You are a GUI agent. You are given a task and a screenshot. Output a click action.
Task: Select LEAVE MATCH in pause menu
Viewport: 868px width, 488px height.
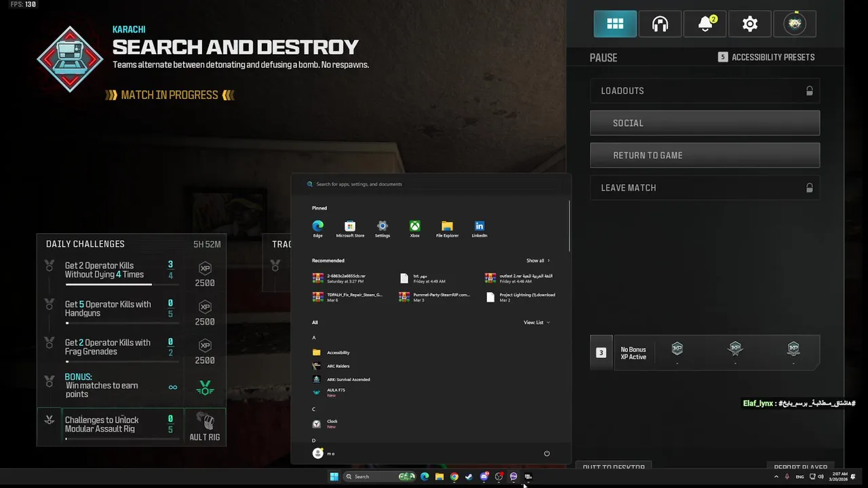coord(705,188)
